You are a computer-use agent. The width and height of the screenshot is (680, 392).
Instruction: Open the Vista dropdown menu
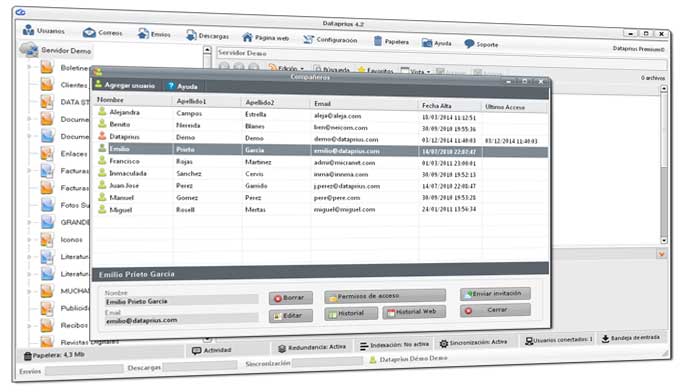point(415,71)
